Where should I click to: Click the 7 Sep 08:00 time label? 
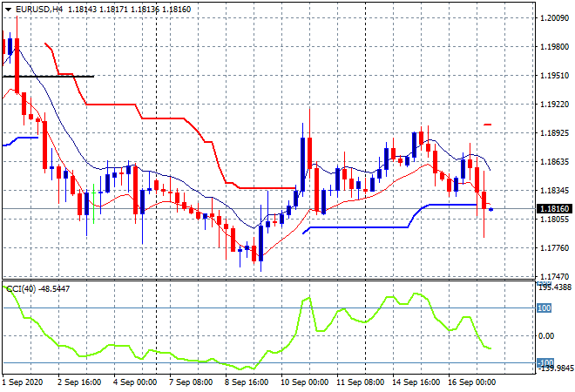[191, 382]
